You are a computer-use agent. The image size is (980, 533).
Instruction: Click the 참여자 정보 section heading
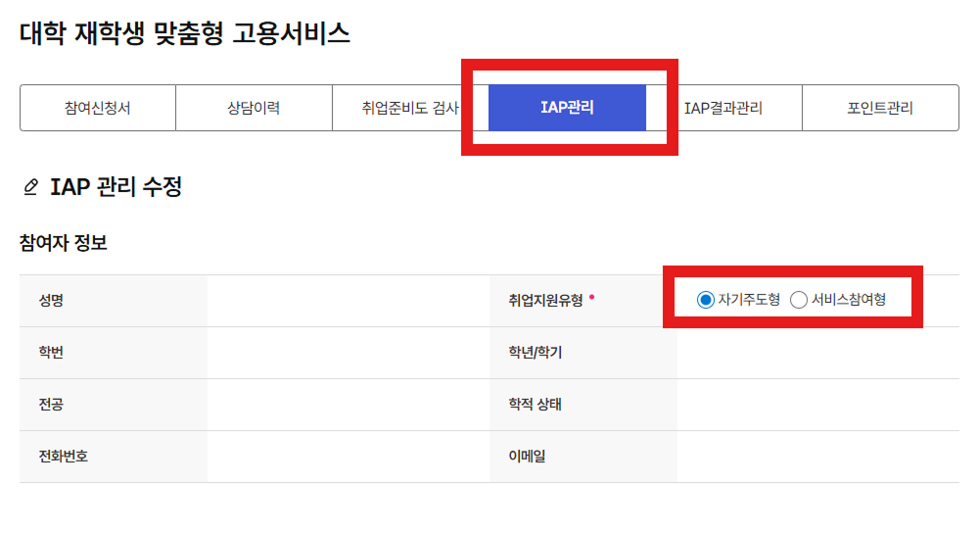(64, 243)
